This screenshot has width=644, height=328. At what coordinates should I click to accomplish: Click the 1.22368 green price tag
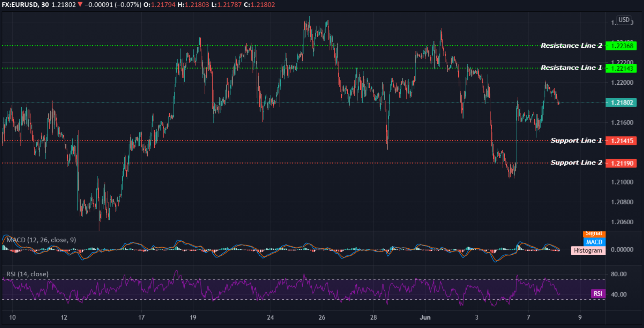[621, 46]
